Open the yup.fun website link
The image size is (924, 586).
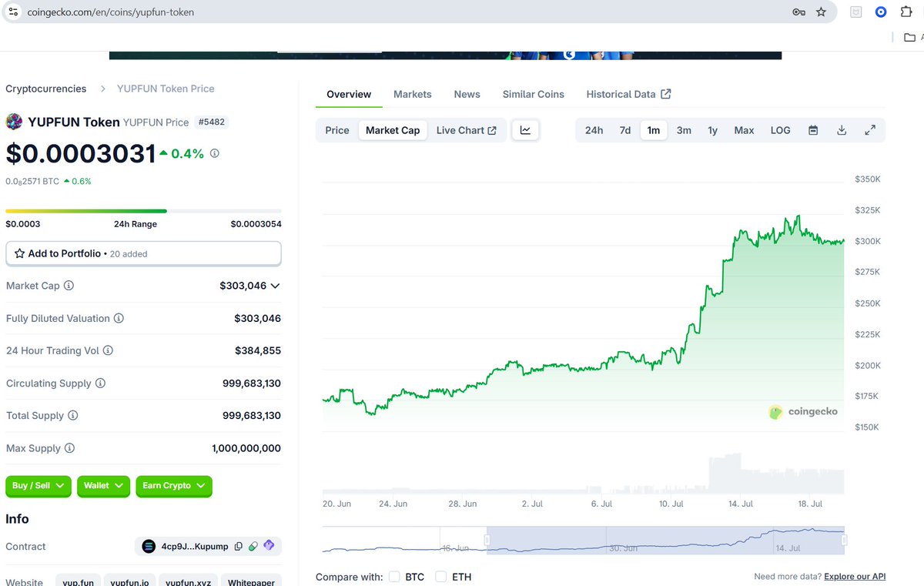pyautogui.click(x=78, y=583)
